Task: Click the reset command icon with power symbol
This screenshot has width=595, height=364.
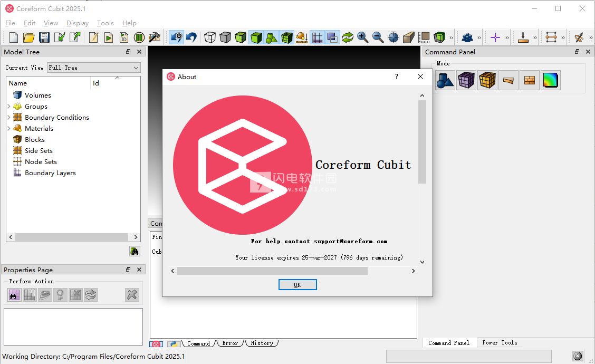Action: [x=177, y=37]
